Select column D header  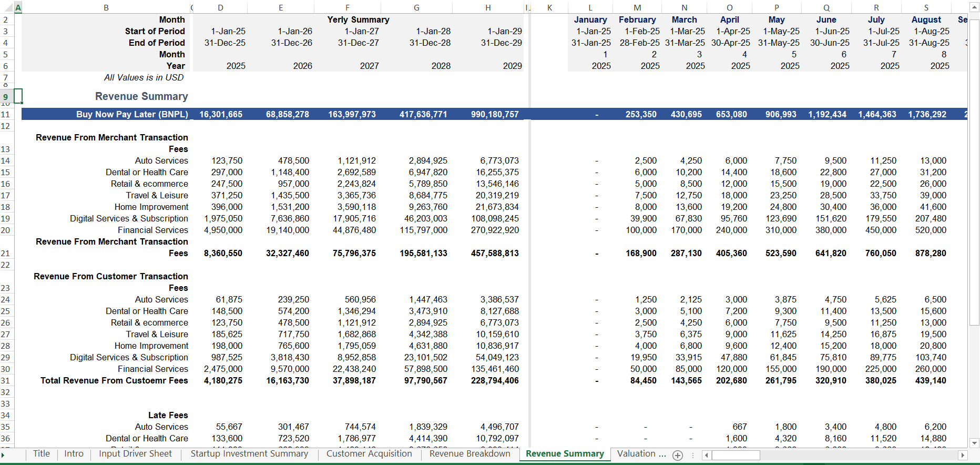[220, 7]
